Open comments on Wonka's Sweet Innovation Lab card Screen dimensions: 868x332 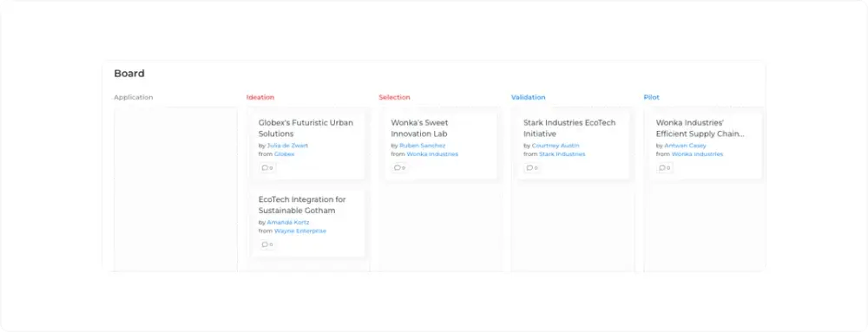click(399, 168)
